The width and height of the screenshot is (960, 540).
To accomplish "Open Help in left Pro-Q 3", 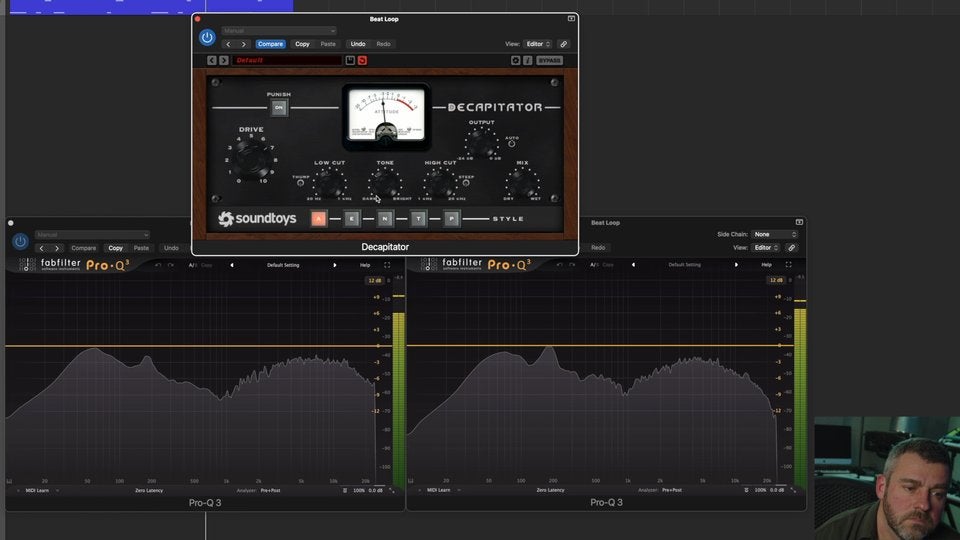I will click(x=365, y=265).
